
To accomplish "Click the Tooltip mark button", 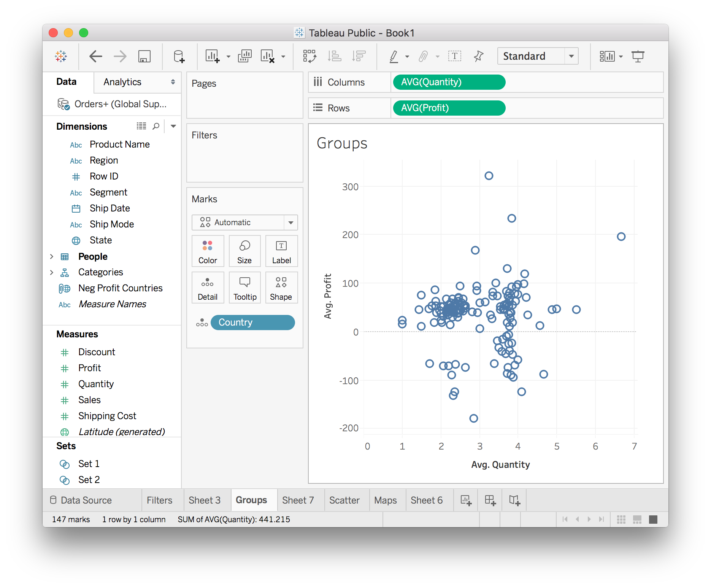I will pyautogui.click(x=244, y=288).
